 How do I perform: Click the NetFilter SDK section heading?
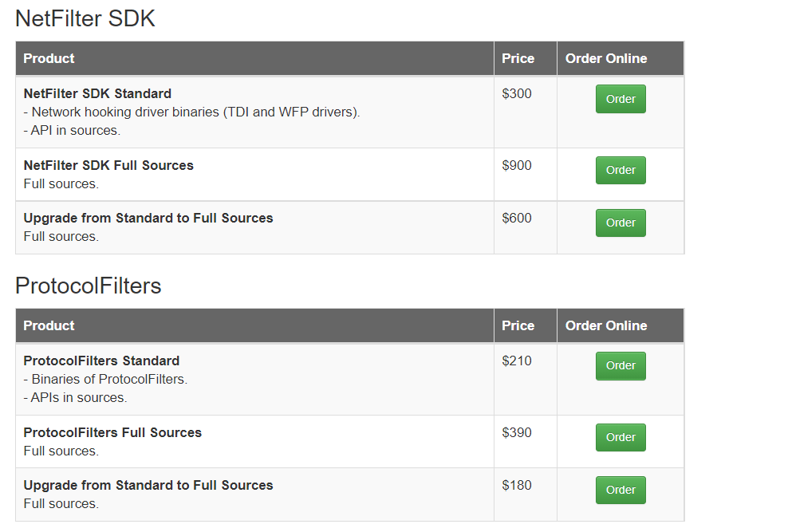pyautogui.click(x=85, y=18)
